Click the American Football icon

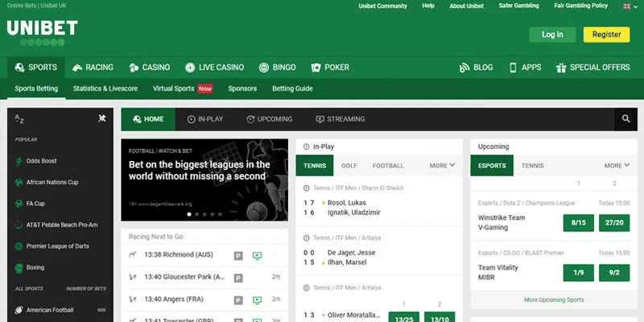19,310
